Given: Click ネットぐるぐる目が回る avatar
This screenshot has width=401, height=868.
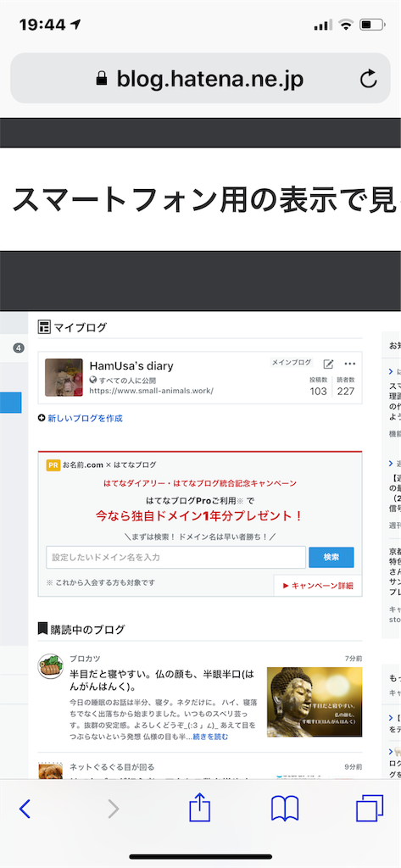Looking at the screenshot, I should (x=50, y=770).
